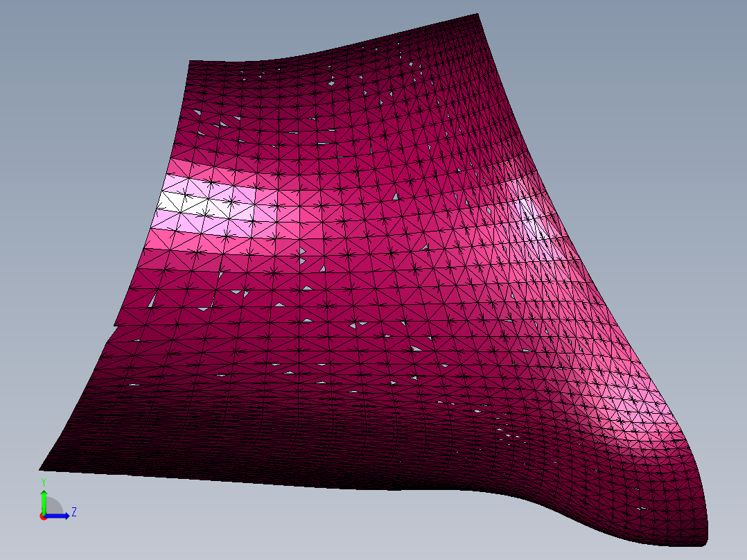Pick the top-left corner of the mesh surface
This screenshot has width=747, height=560.
[x=191, y=62]
